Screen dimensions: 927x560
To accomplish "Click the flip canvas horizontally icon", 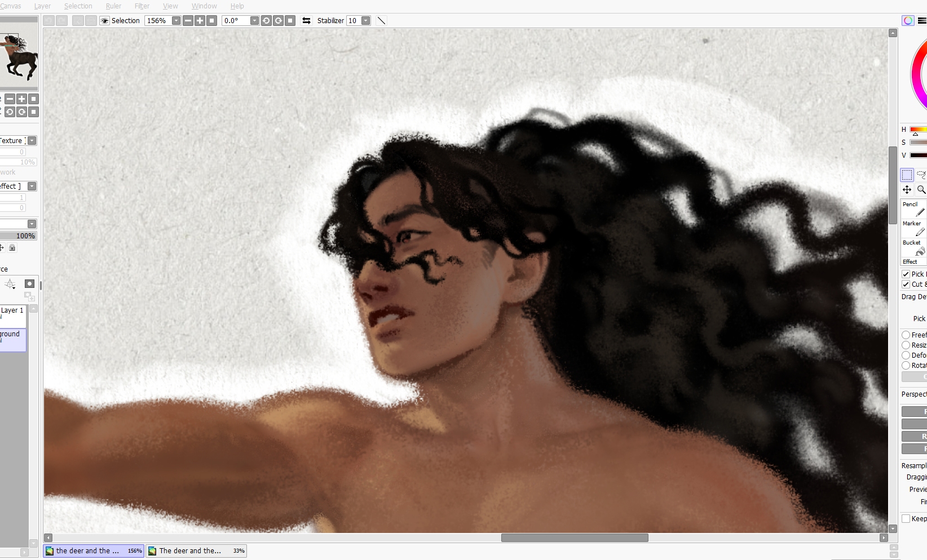I will (306, 21).
